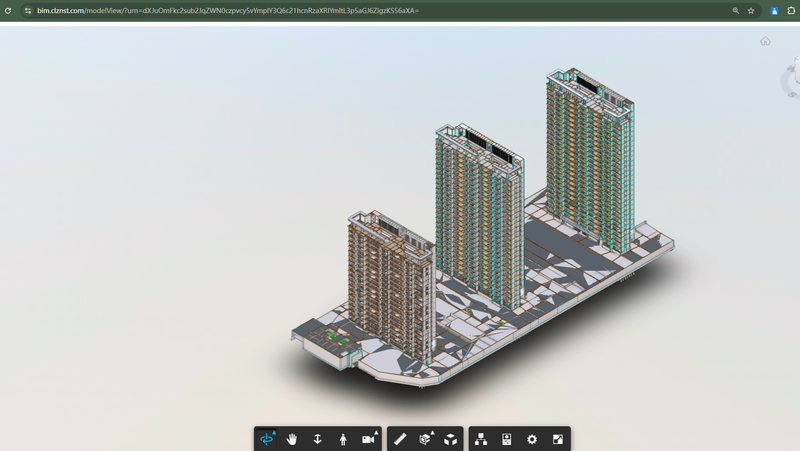Select the Zoom dolly arrows tool
800x451 pixels.
(x=317, y=439)
